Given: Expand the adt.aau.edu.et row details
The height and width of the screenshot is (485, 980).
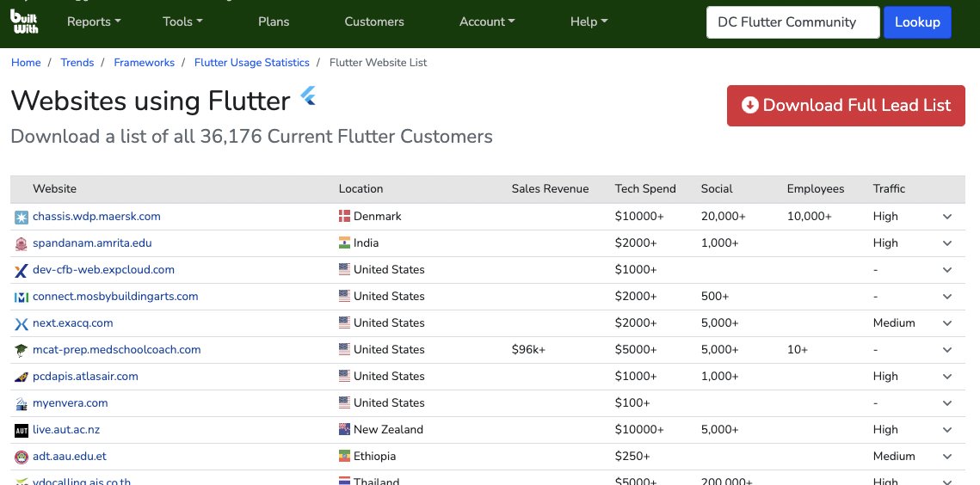Looking at the screenshot, I should point(947,457).
